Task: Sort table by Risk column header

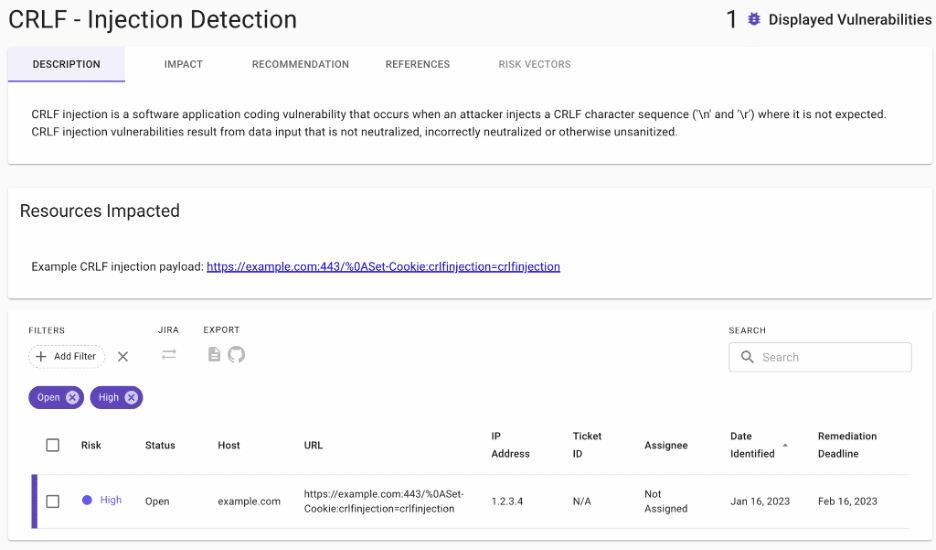Action: 91,445
